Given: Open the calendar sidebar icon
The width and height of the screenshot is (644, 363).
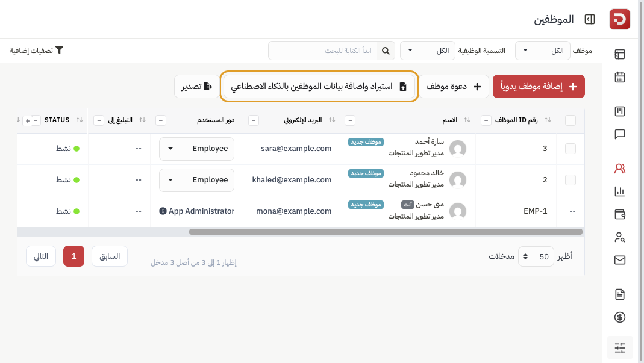Looking at the screenshot, I should click(620, 77).
